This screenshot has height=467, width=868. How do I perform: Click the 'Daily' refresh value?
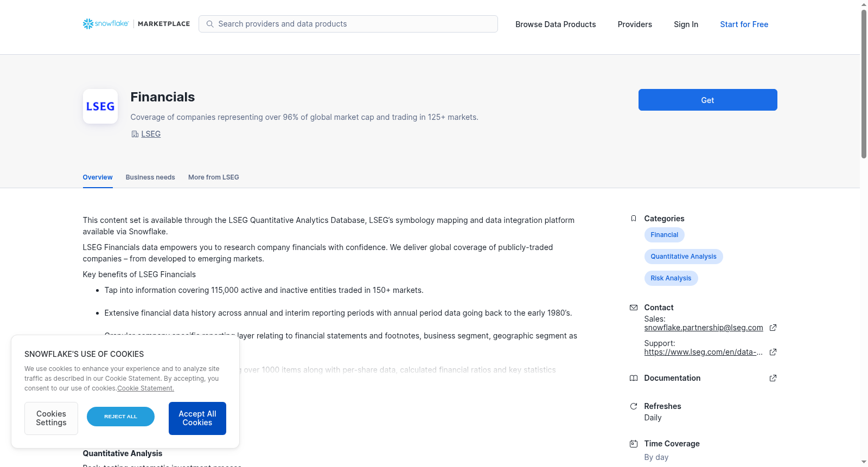pyautogui.click(x=653, y=418)
